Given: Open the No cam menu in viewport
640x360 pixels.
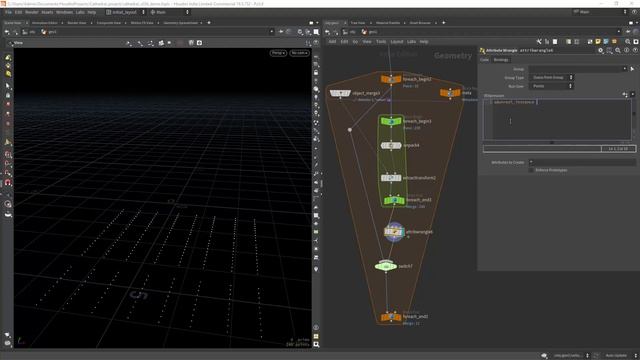Looking at the screenshot, I should pos(299,53).
